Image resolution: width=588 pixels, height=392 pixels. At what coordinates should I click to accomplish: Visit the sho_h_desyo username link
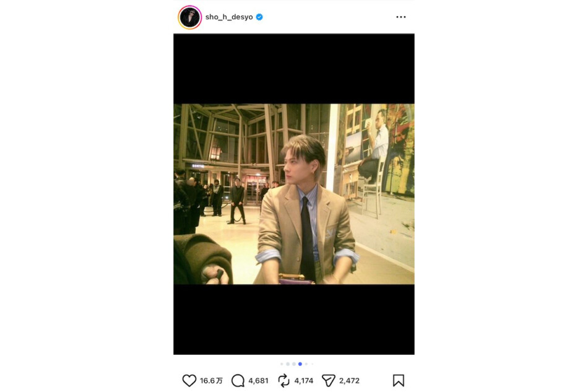pyautogui.click(x=229, y=17)
